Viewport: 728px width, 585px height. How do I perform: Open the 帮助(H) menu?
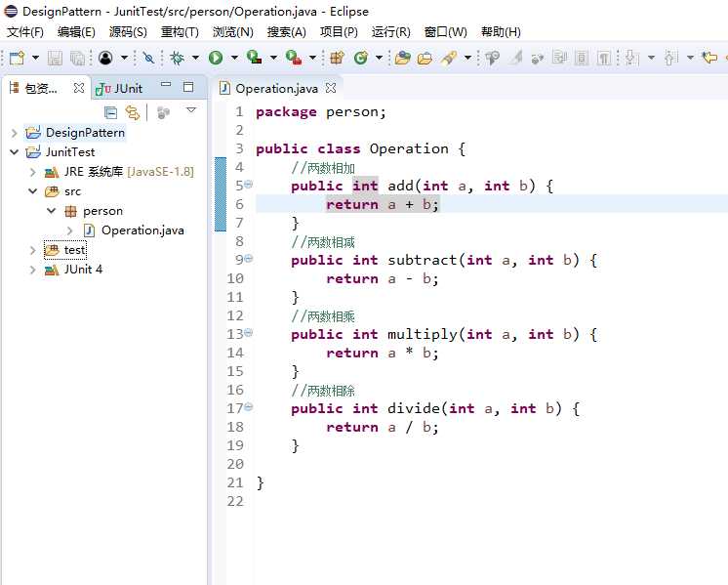[x=501, y=32]
